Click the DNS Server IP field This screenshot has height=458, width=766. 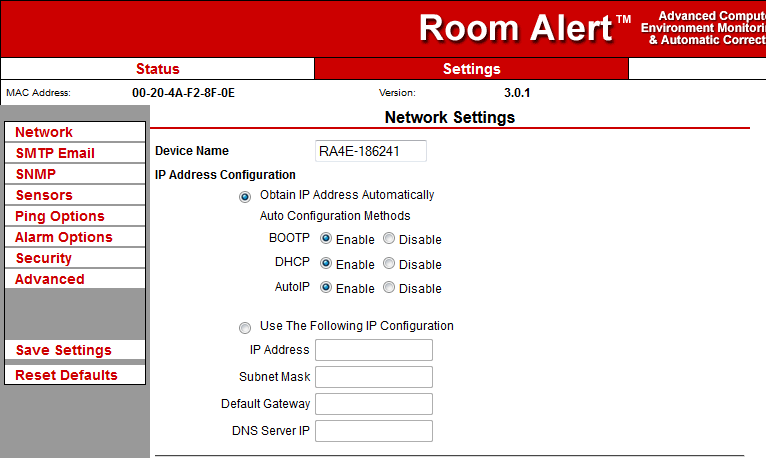coord(373,431)
